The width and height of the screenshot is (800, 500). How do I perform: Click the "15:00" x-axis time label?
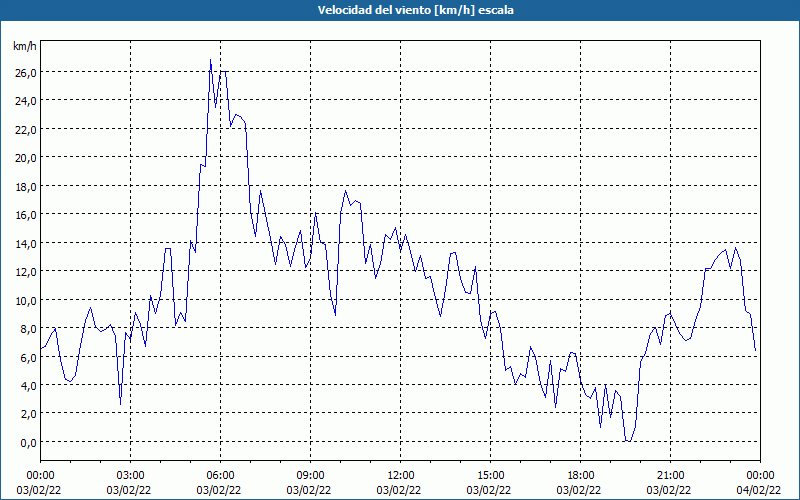coord(490,476)
